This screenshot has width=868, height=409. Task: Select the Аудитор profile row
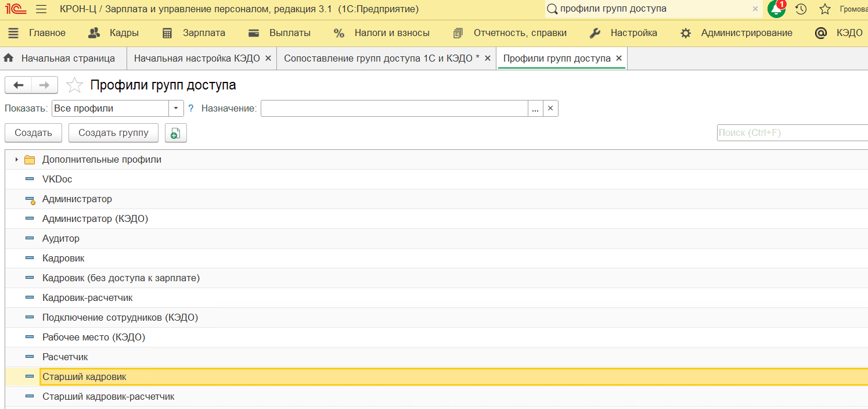61,239
